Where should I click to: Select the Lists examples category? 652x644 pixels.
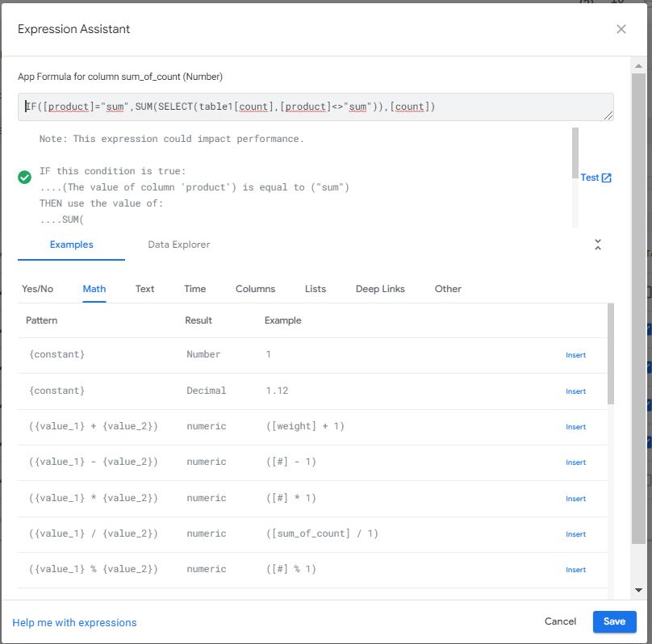pos(316,289)
